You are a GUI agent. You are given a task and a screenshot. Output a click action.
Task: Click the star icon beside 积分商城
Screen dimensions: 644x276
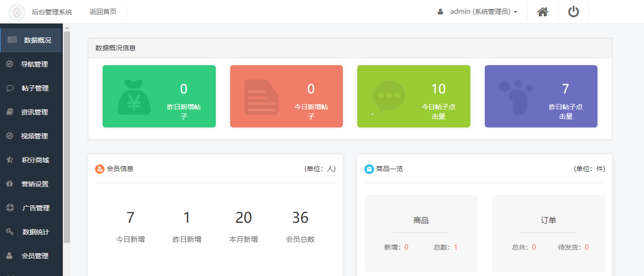(x=10, y=160)
